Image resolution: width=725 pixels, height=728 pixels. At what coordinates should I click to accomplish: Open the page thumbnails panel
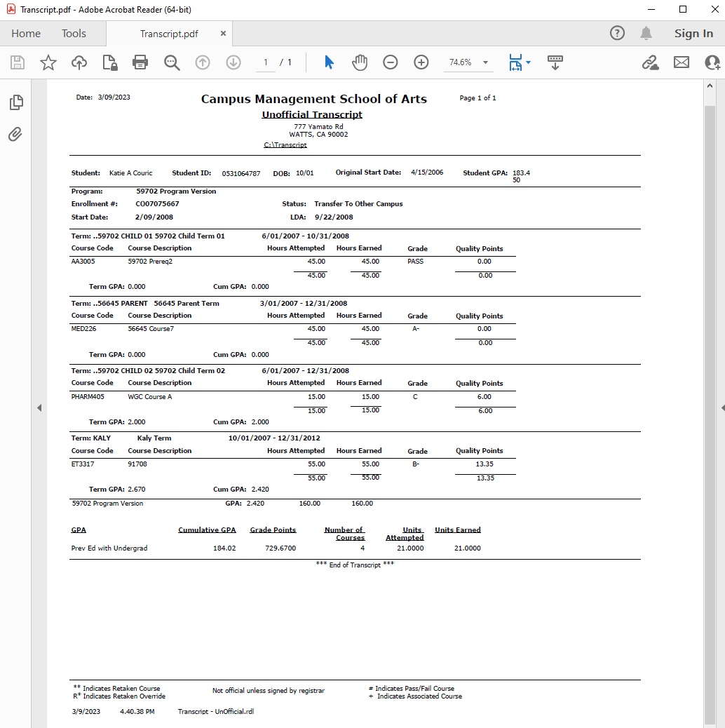click(x=15, y=102)
